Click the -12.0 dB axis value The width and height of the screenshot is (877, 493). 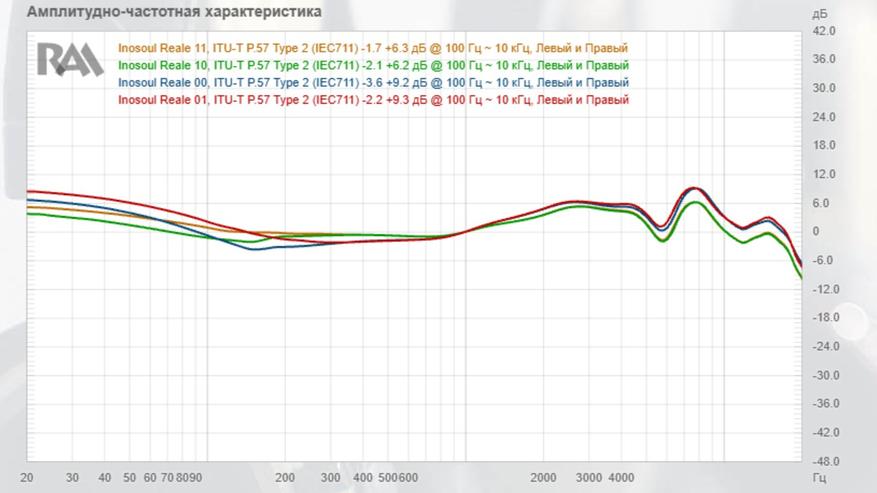click(826, 289)
